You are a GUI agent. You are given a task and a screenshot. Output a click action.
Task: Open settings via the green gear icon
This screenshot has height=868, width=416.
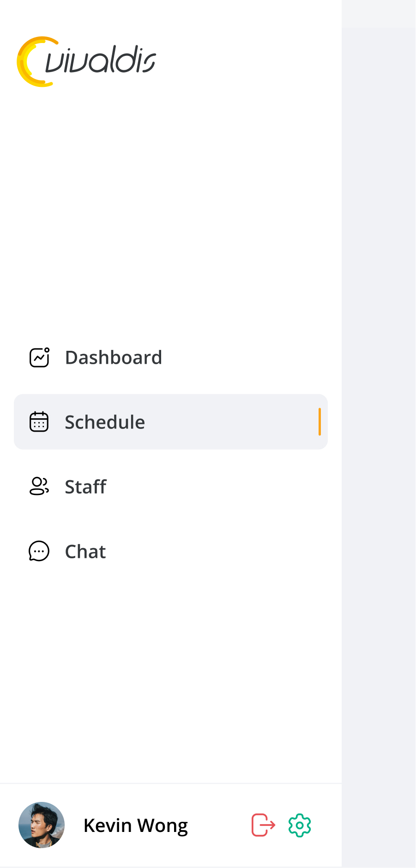tap(300, 825)
